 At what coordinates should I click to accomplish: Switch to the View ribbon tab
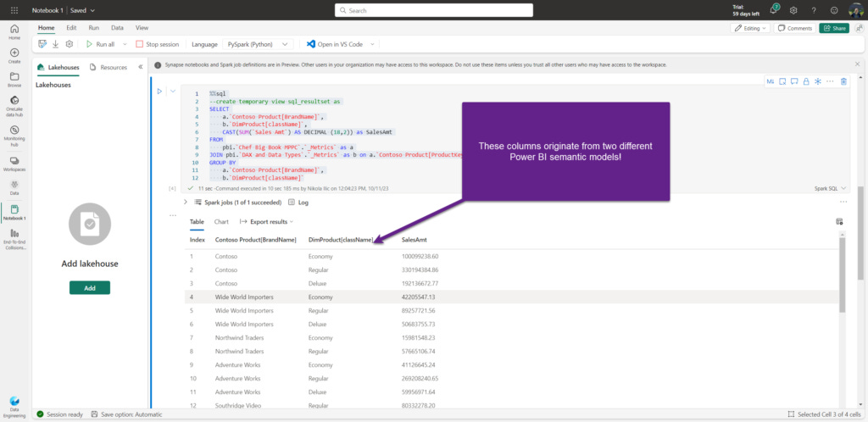(142, 28)
